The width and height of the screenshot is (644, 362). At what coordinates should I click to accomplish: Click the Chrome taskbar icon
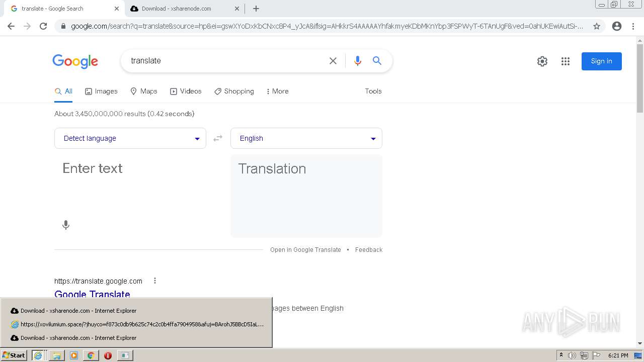[91, 355]
